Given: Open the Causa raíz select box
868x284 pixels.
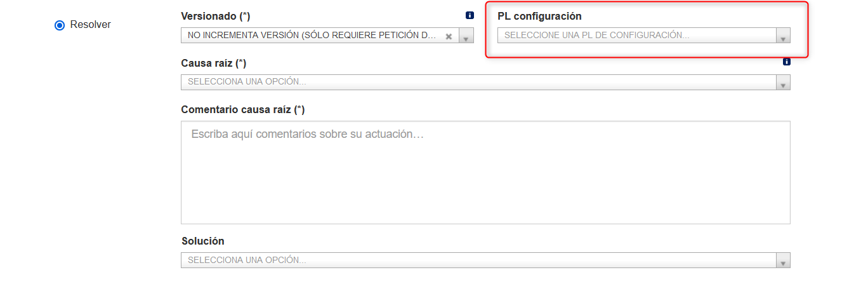Looking at the screenshot, I should click(x=485, y=82).
